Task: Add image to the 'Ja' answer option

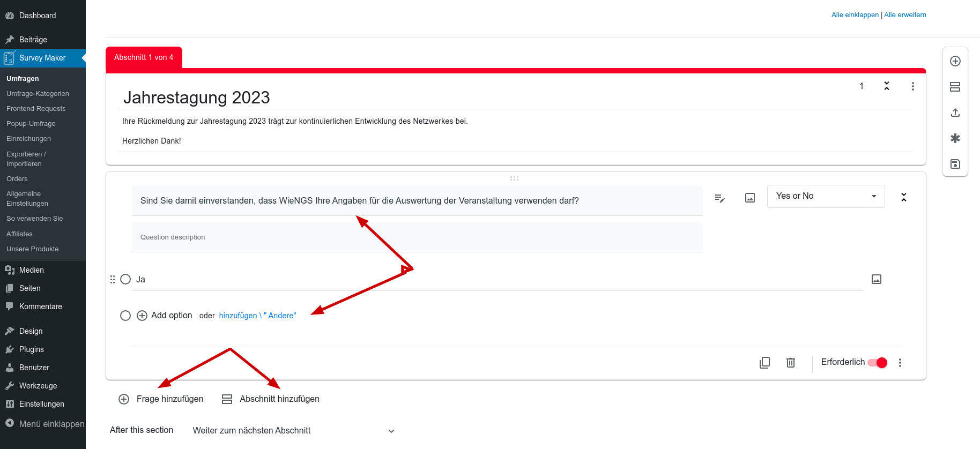Action: [x=877, y=279]
